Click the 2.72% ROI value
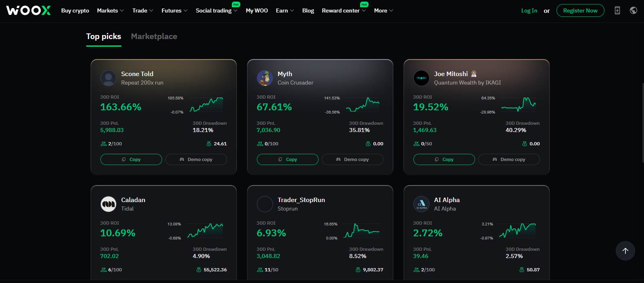The height and width of the screenshot is (283, 644). pyautogui.click(x=428, y=233)
